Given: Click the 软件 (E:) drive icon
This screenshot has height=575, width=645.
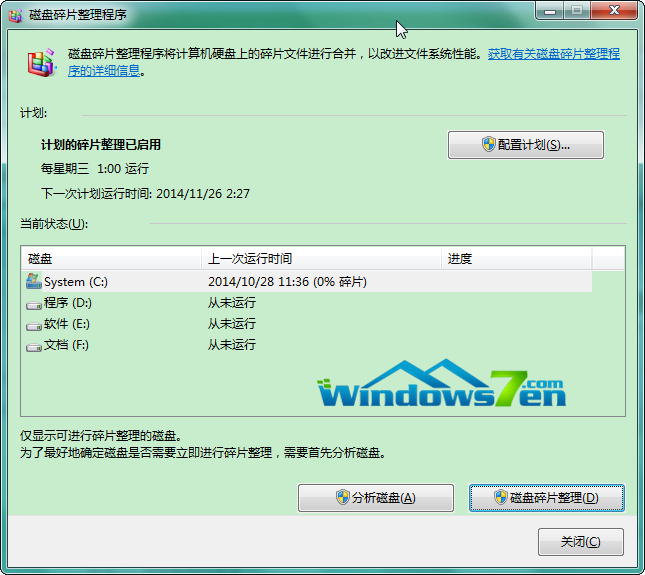Looking at the screenshot, I should 34,326.
